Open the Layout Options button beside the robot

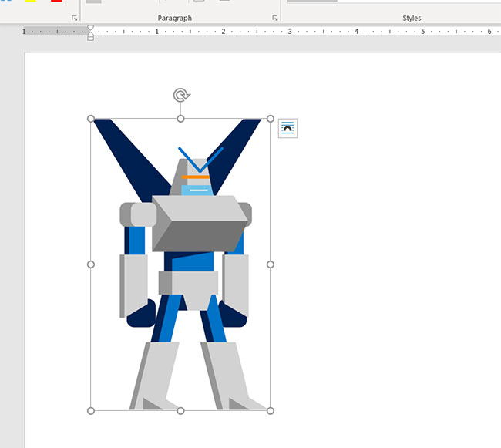(x=288, y=128)
